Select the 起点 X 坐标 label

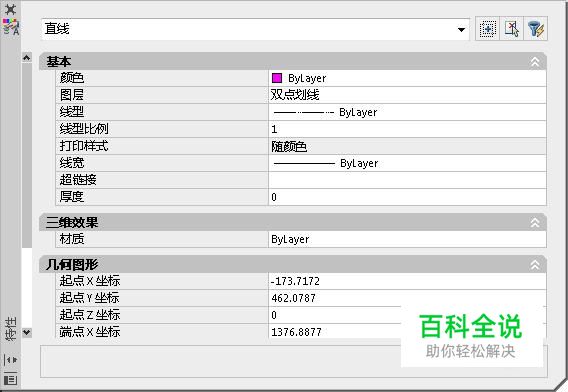click(90, 281)
